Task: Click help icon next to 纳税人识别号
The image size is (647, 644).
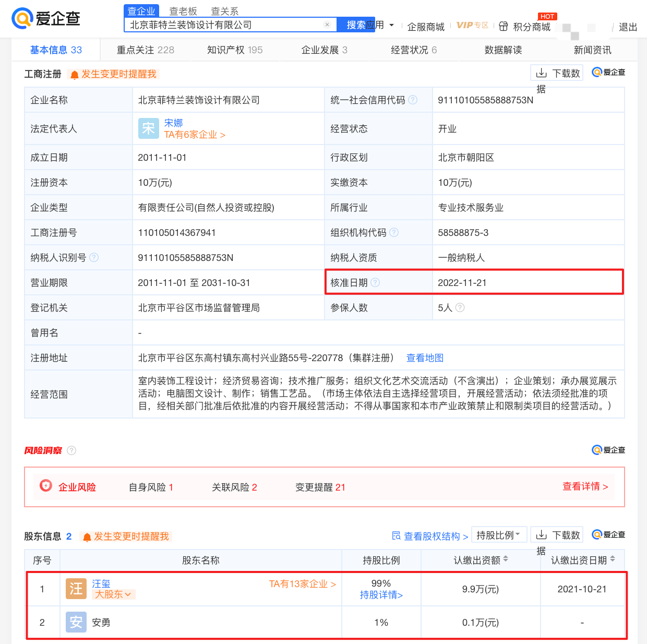Action: (x=94, y=257)
